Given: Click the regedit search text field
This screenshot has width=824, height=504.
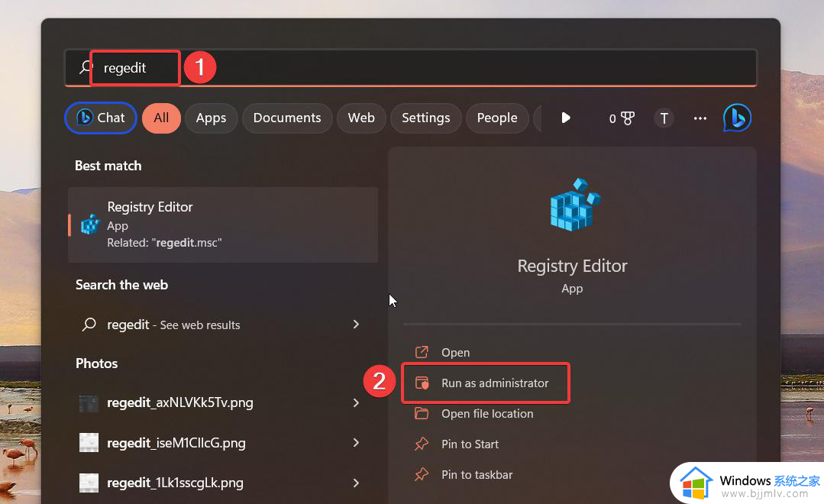Looking at the screenshot, I should point(410,67).
